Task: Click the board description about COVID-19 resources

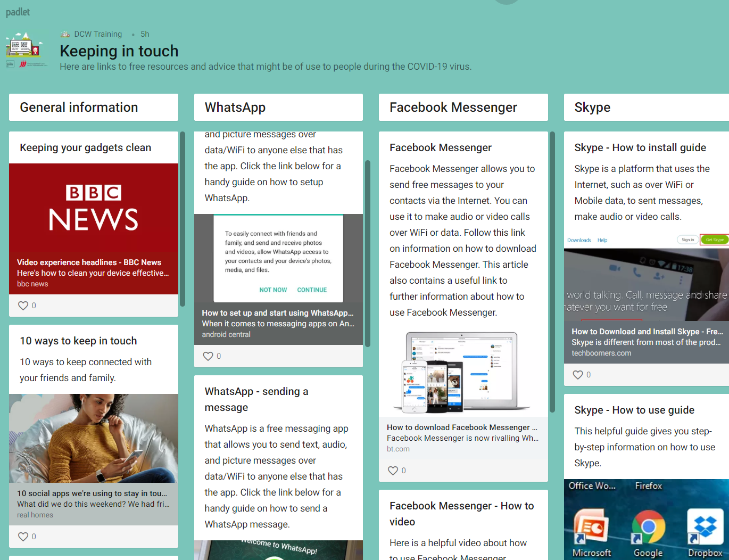Action: 266,67
